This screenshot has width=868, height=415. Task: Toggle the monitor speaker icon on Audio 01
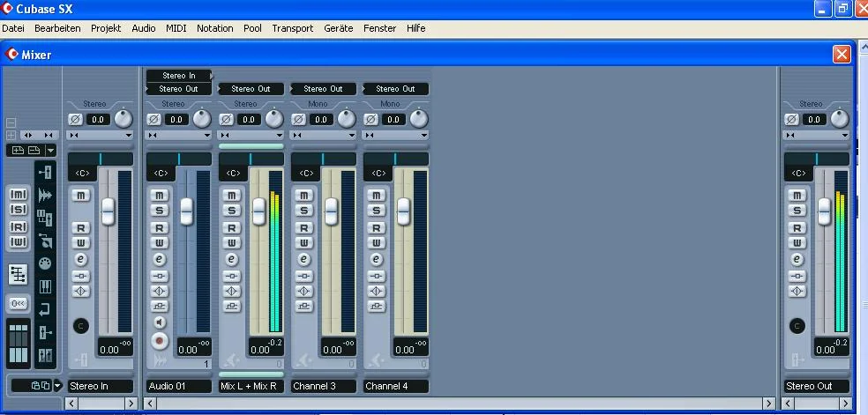coord(160,322)
